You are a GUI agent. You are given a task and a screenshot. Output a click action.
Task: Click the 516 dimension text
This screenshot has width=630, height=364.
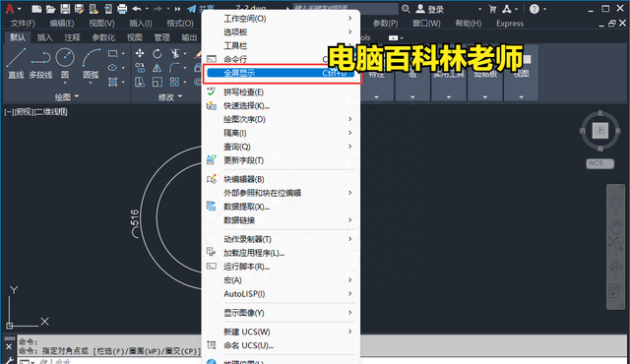(x=135, y=218)
